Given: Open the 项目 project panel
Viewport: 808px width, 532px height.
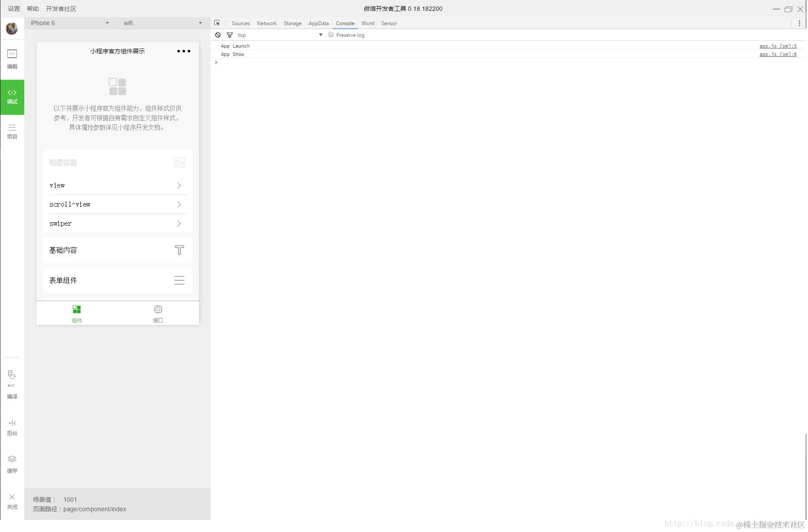Looking at the screenshot, I should (x=12, y=132).
